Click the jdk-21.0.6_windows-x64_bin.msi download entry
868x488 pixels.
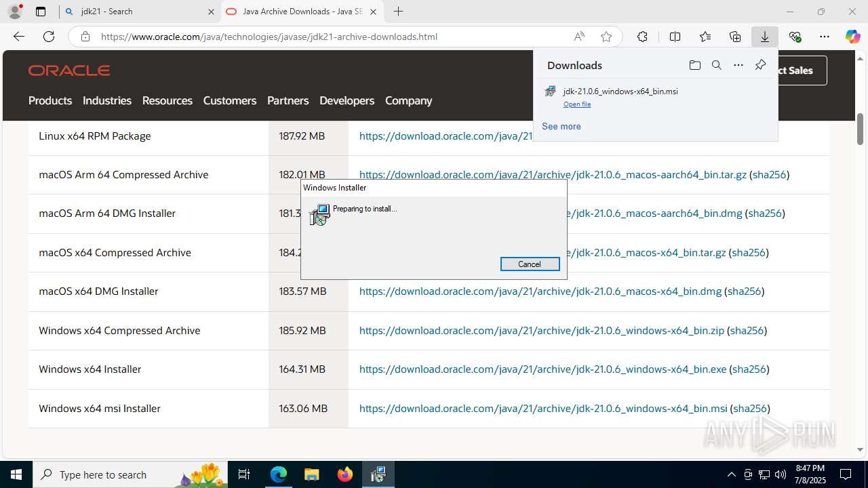(620, 91)
